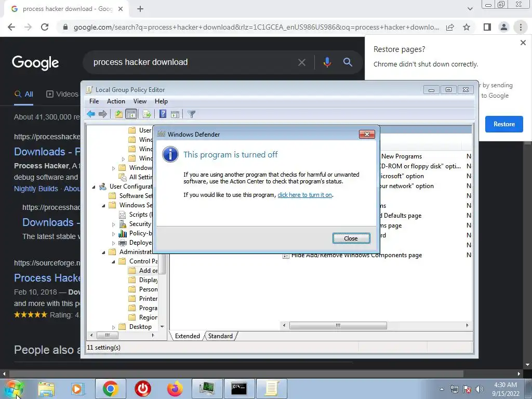Select Videos tab in Google results
The width and height of the screenshot is (532, 399).
62,94
